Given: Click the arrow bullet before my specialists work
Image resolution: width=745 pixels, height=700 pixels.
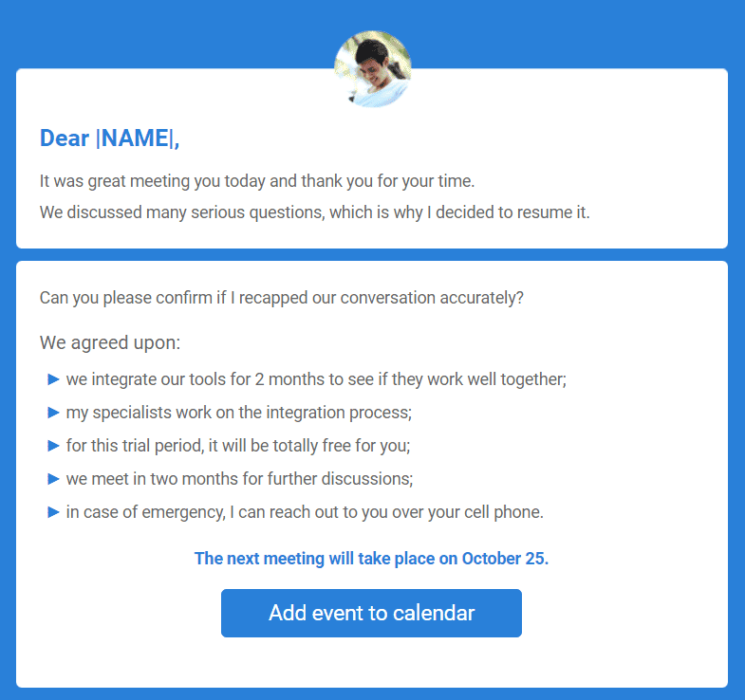Looking at the screenshot, I should [53, 413].
